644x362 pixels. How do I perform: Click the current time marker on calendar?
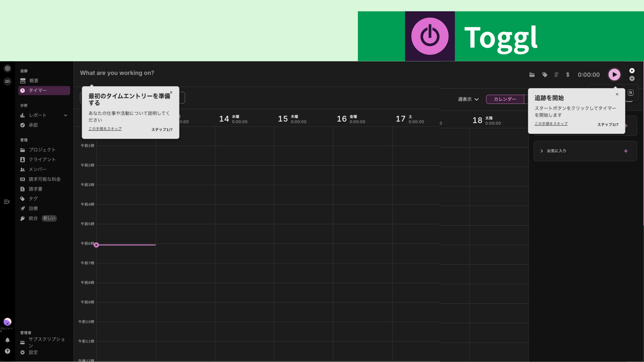tap(96, 245)
